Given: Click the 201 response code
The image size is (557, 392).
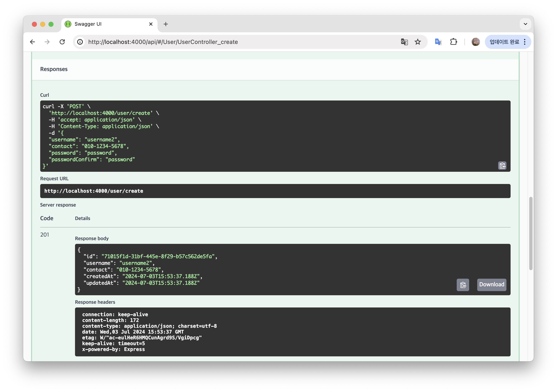Looking at the screenshot, I should click(x=45, y=235).
